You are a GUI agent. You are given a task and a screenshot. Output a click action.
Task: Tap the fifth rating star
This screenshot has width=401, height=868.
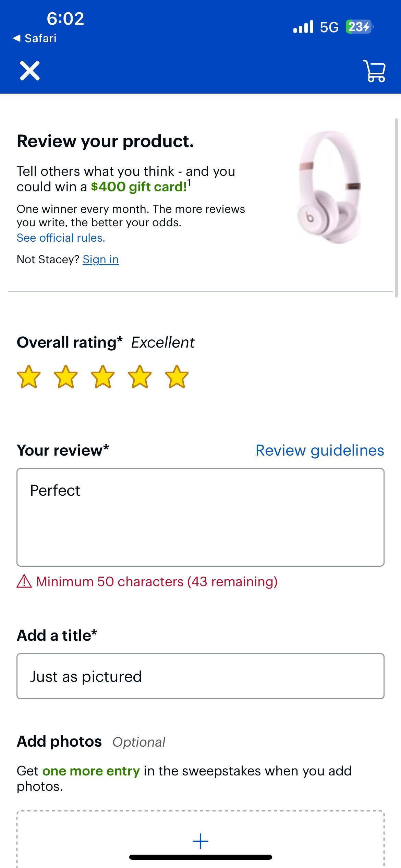pyautogui.click(x=177, y=376)
